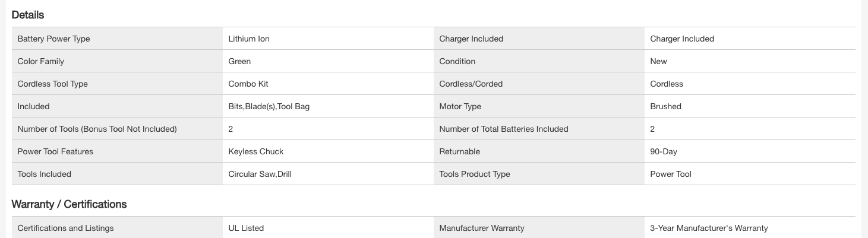Image resolution: width=868 pixels, height=238 pixels.
Task: Click the Combo Kit value
Action: [x=248, y=84]
